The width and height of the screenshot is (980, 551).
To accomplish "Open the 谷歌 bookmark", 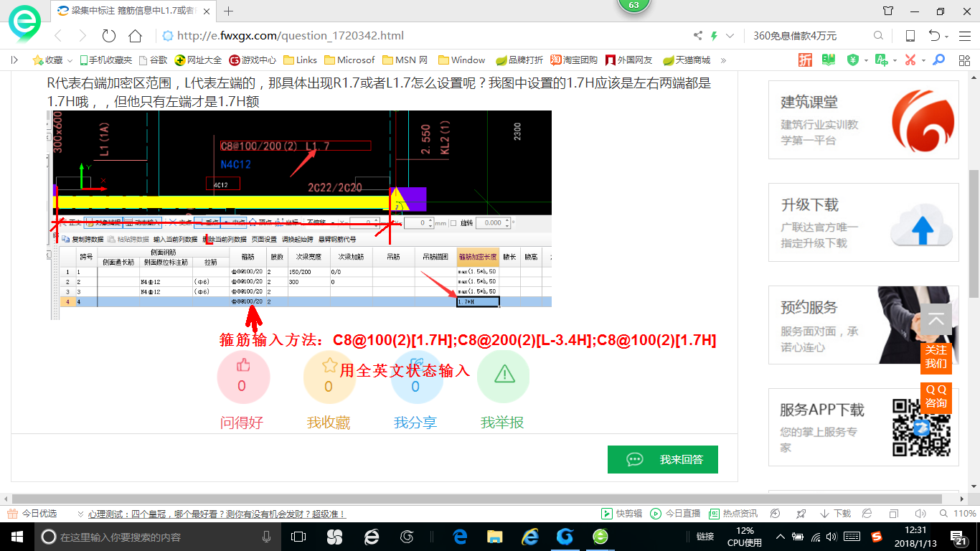I will coord(154,60).
